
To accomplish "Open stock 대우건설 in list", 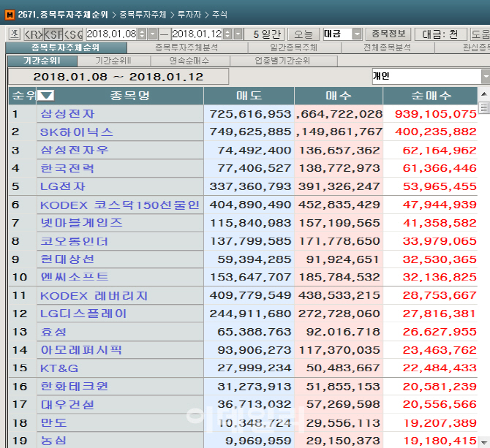I will [67, 405].
